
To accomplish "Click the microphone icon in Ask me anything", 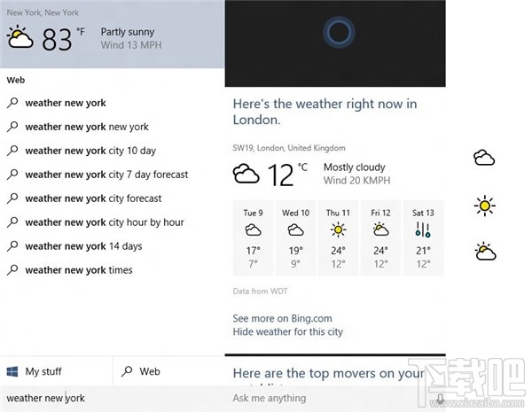I will pos(442,399).
